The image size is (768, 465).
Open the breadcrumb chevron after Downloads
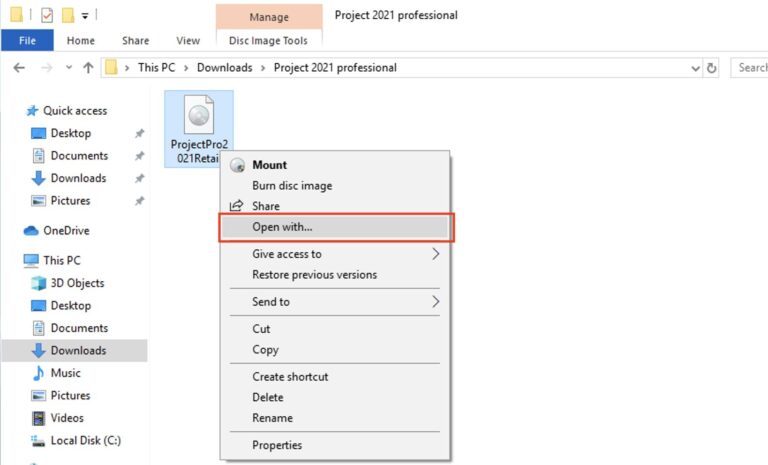tap(263, 68)
